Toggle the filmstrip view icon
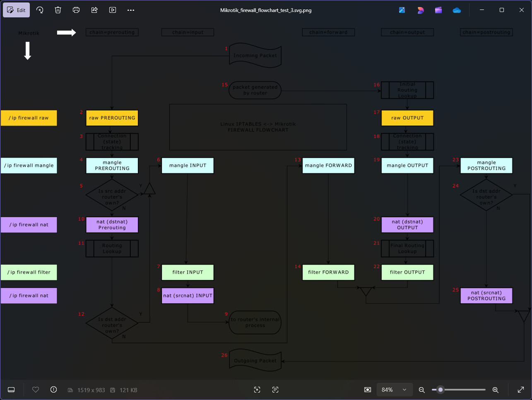The height and width of the screenshot is (400, 532). pyautogui.click(x=12, y=390)
